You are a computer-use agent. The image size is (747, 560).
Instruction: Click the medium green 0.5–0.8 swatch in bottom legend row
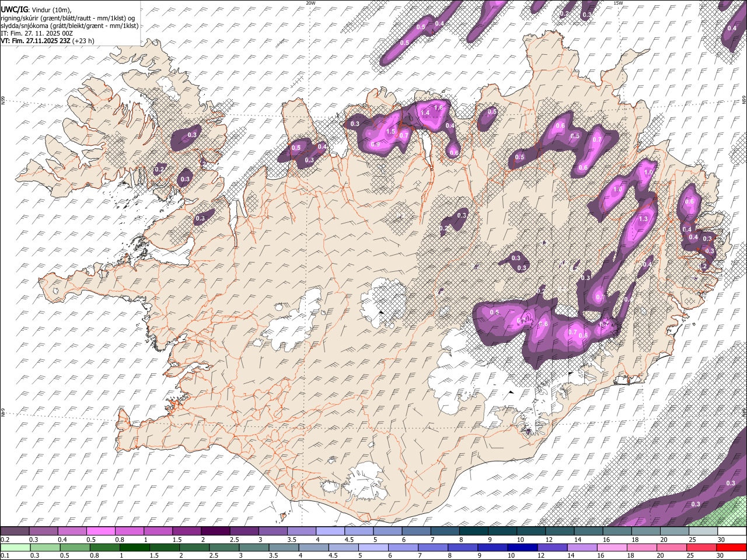[x=75, y=547]
